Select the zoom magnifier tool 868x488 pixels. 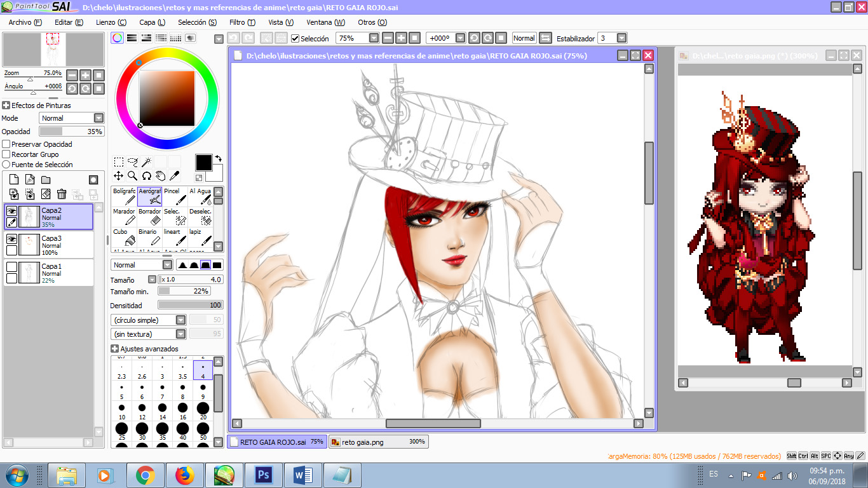[x=133, y=176]
